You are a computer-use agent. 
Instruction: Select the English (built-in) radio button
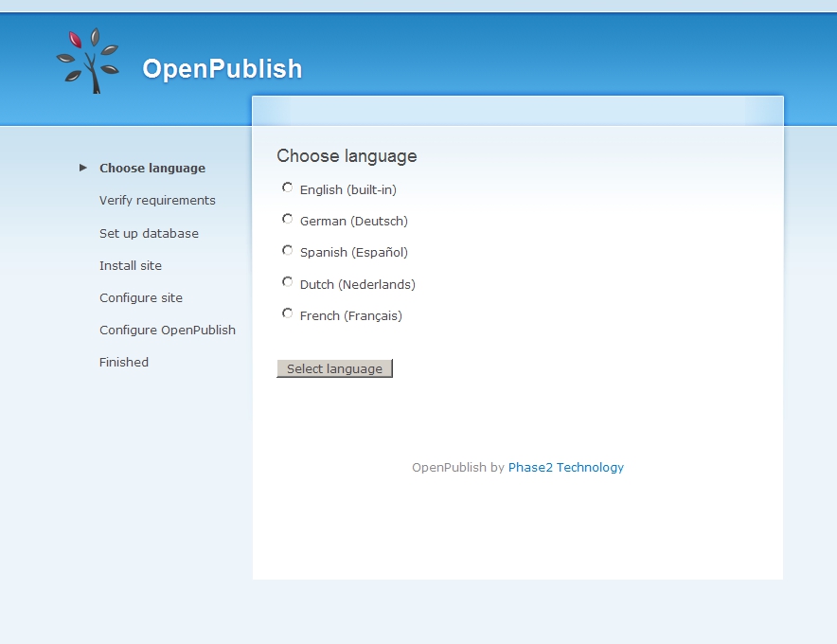287,188
